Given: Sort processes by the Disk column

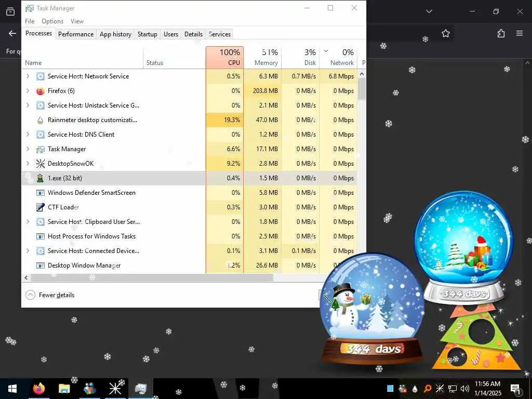Looking at the screenshot, I should coord(300,57).
